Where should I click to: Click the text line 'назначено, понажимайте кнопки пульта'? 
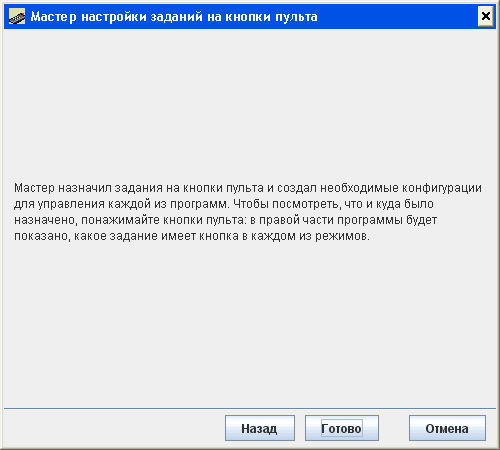225,220
